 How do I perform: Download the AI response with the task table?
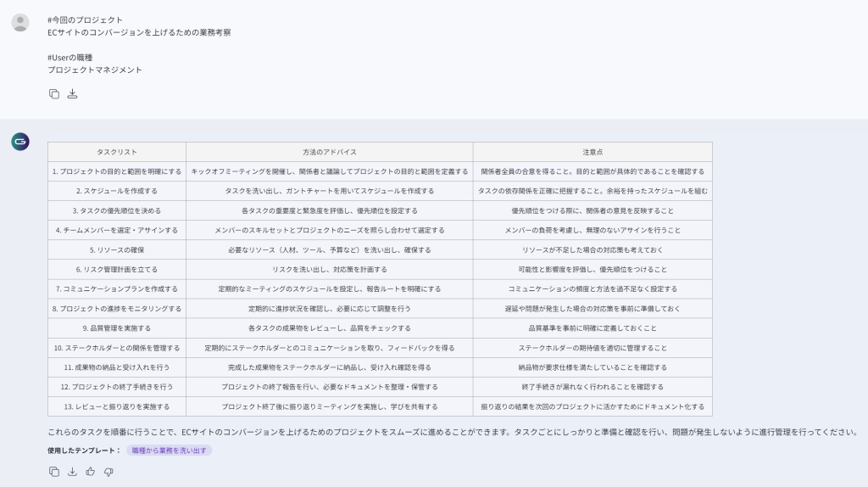[73, 472]
